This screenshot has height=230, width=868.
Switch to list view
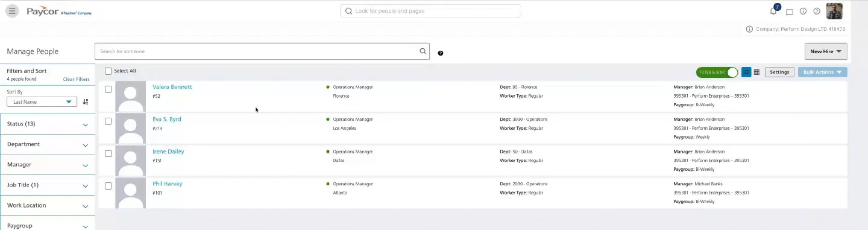(x=746, y=72)
